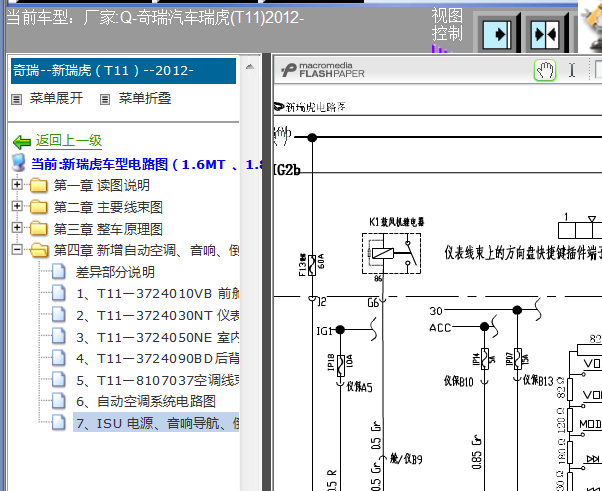Expand the 第一章 读图说明 node
Viewport: 602px width, 491px height.
(17, 185)
